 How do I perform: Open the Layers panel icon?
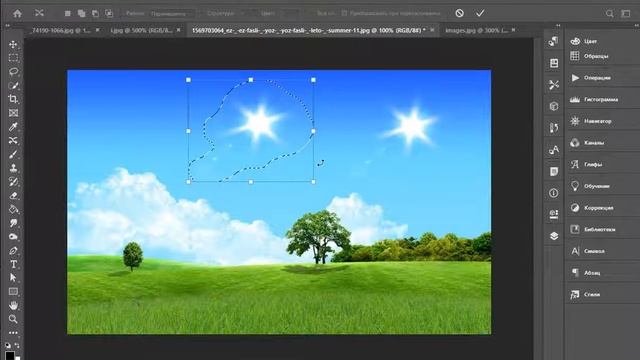[554, 236]
